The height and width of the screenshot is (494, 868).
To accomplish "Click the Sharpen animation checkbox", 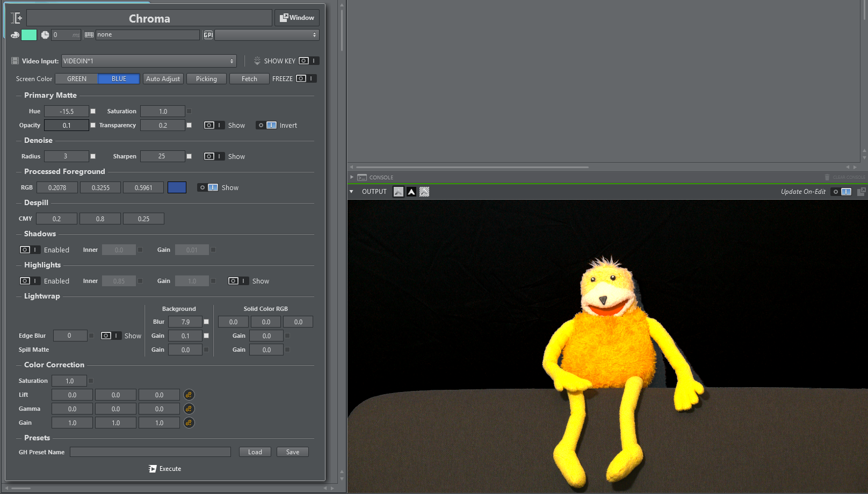I will (189, 156).
